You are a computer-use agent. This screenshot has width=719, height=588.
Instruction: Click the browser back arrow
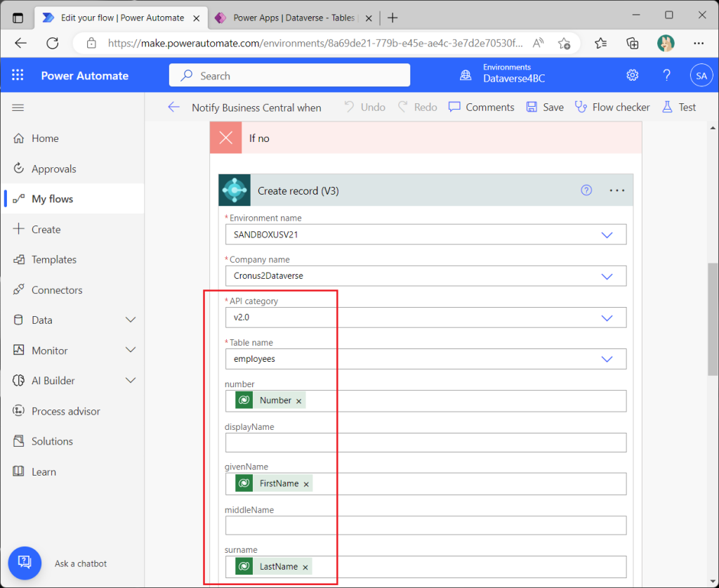point(20,43)
